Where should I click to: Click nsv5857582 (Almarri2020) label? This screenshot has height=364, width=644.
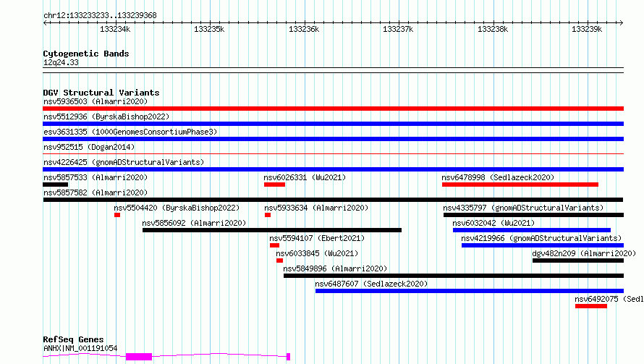pos(96,192)
